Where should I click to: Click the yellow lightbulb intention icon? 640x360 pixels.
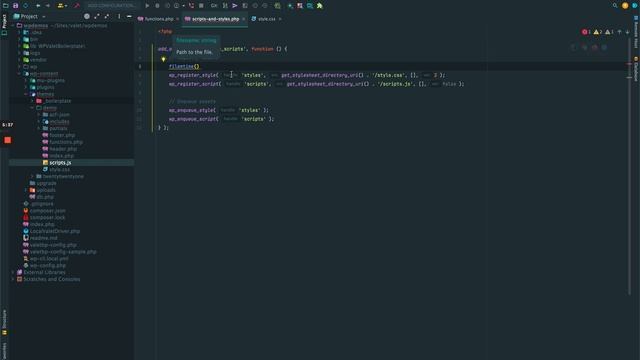click(163, 60)
